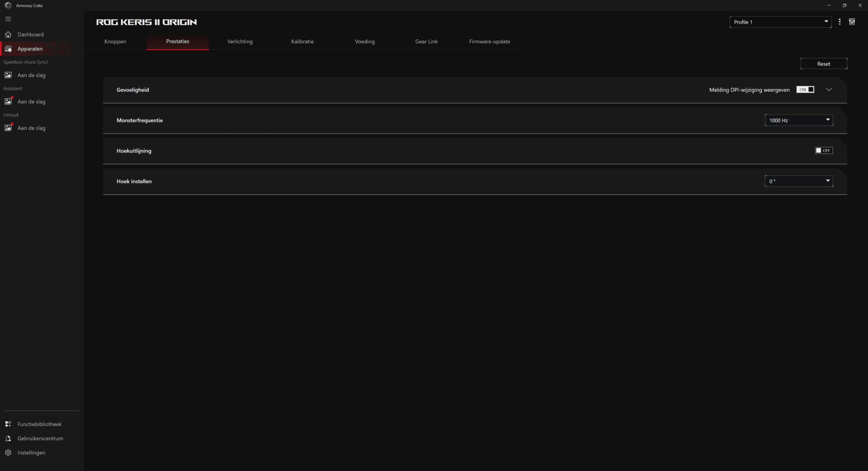The width and height of the screenshot is (868, 471).
Task: Open the Firmware-update tab
Action: [489, 41]
